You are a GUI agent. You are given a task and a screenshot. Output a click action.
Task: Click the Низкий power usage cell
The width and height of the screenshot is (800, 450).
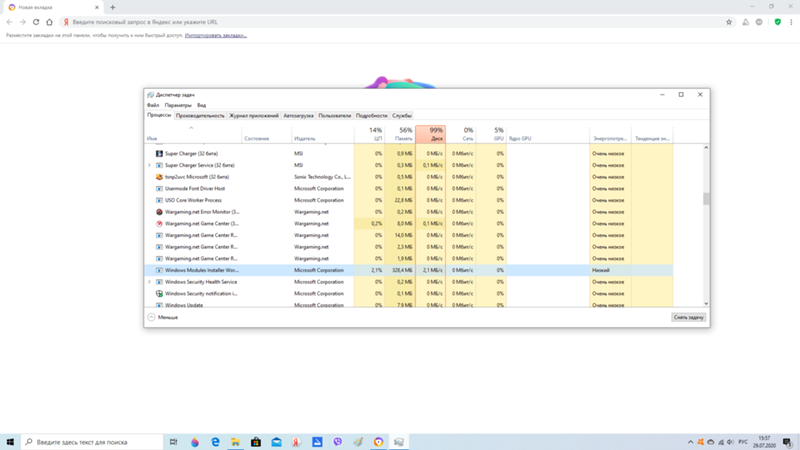point(610,270)
